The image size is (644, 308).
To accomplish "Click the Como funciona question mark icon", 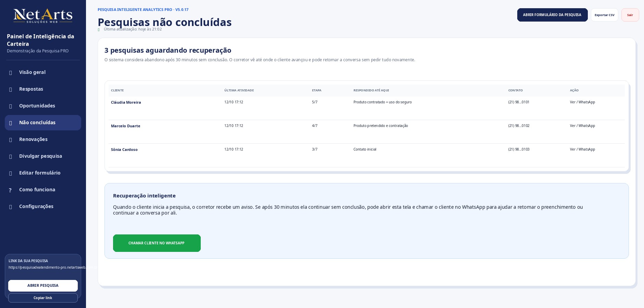I will 10,190.
